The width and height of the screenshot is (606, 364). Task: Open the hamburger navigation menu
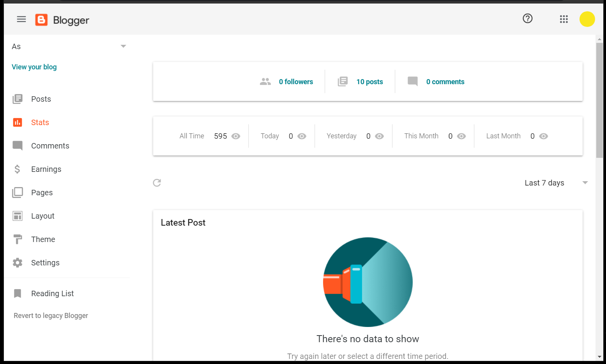21,19
